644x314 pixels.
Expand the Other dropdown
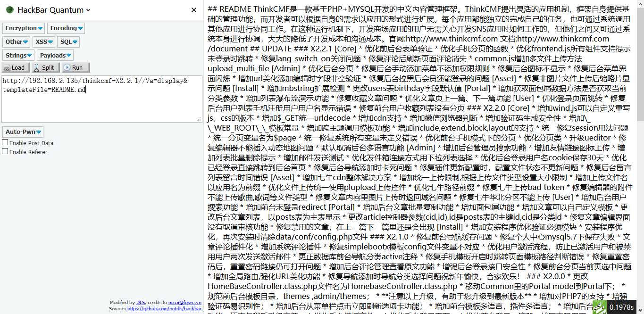pyautogui.click(x=17, y=42)
